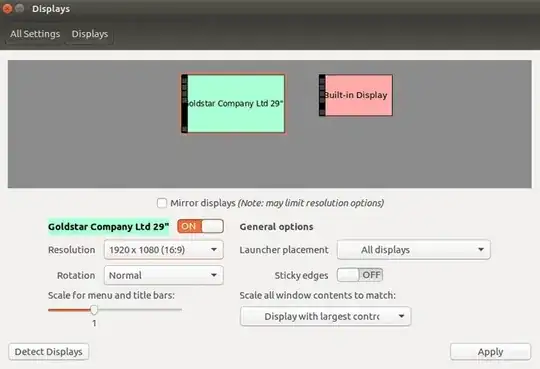Open the Launcher placement dropdown

[414, 249]
